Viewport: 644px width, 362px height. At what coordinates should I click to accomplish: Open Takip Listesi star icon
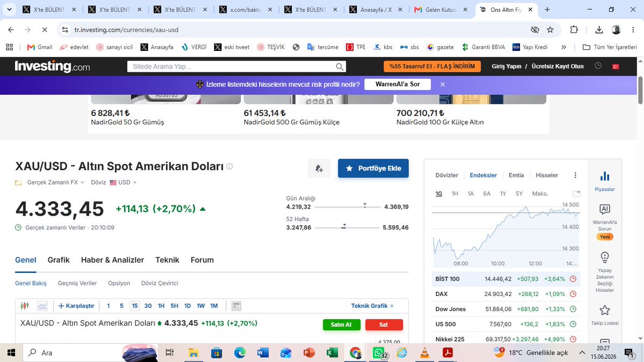(605, 315)
